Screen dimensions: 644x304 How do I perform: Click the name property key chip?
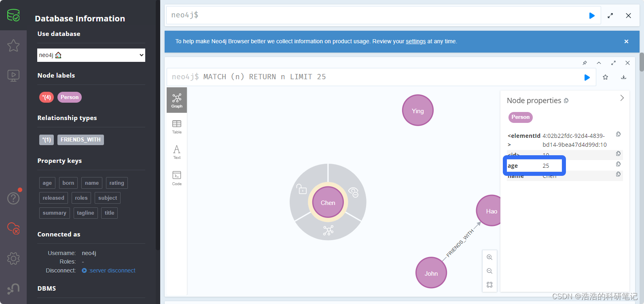pyautogui.click(x=92, y=183)
